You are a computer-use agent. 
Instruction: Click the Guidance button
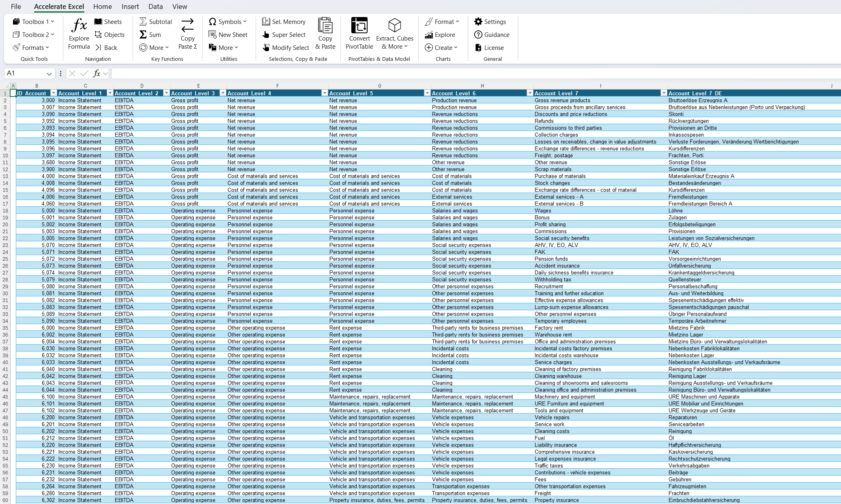click(492, 35)
